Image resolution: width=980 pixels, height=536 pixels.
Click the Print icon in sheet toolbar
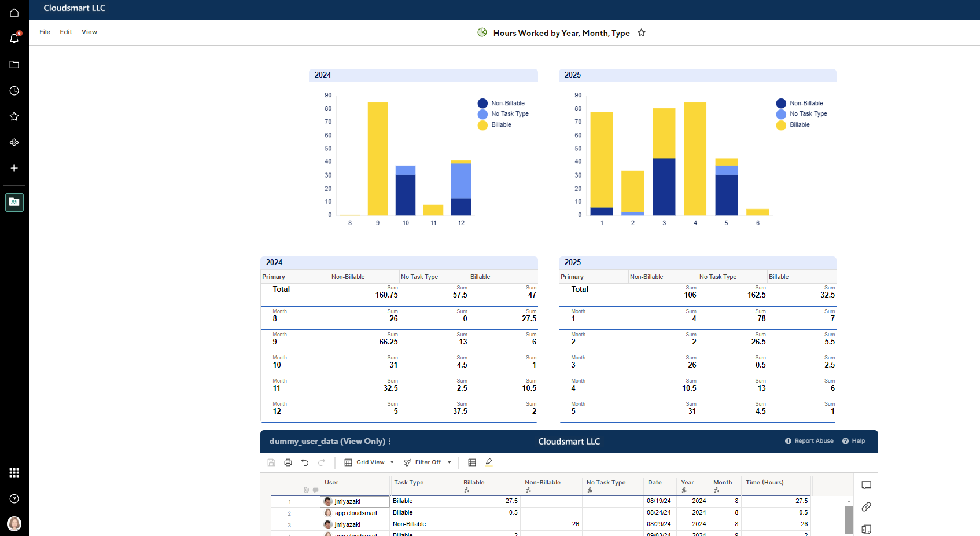(288, 462)
